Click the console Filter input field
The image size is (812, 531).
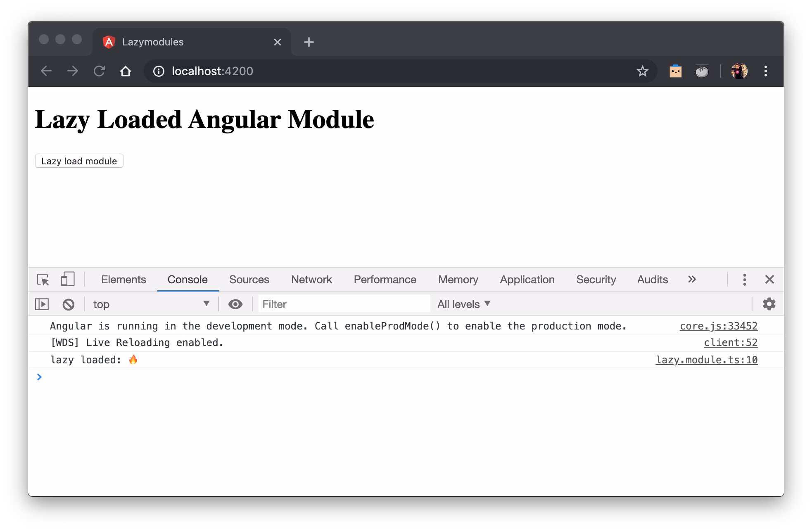point(344,304)
